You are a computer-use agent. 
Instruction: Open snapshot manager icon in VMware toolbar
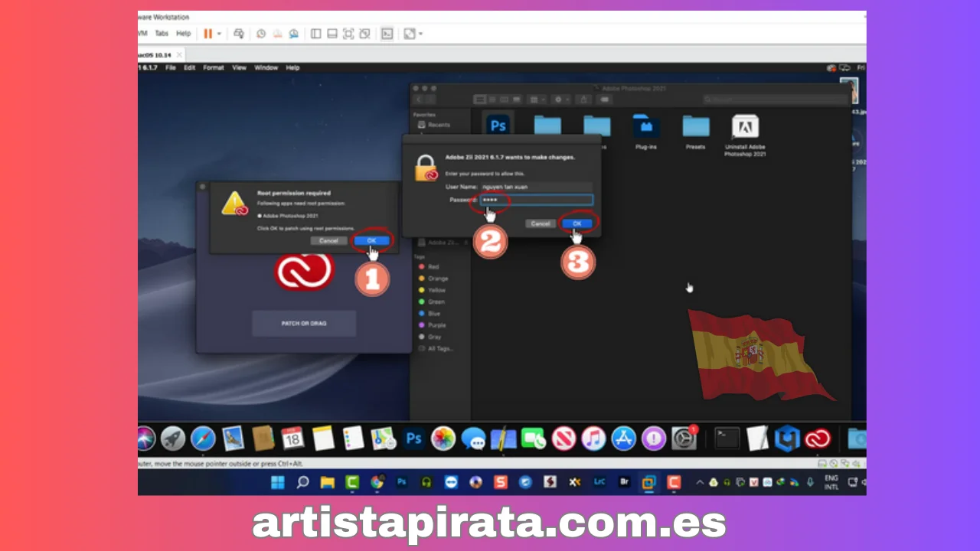tap(294, 34)
